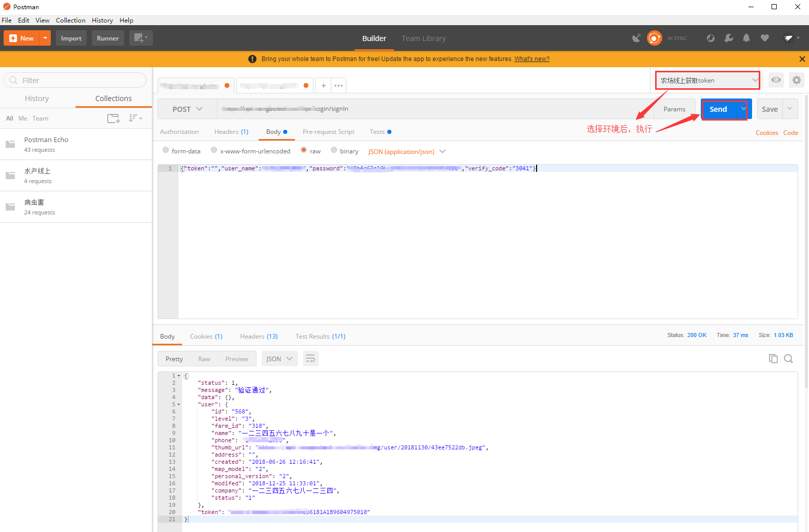Create a new collection folder icon
The width and height of the screenshot is (809, 532).
pos(113,119)
